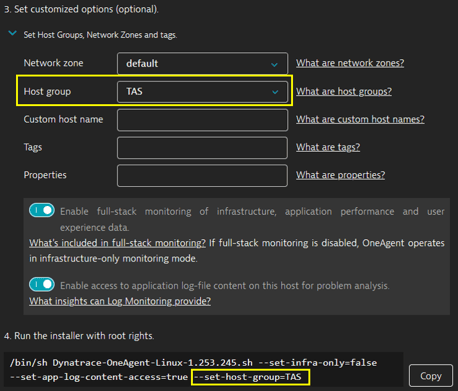
Task: Open the What are host groups? link
Action: pyautogui.click(x=344, y=91)
